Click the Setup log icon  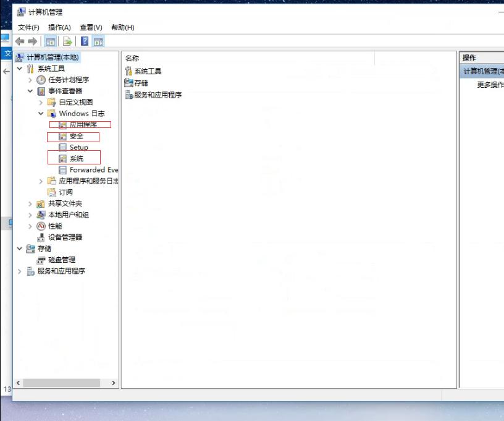62,147
